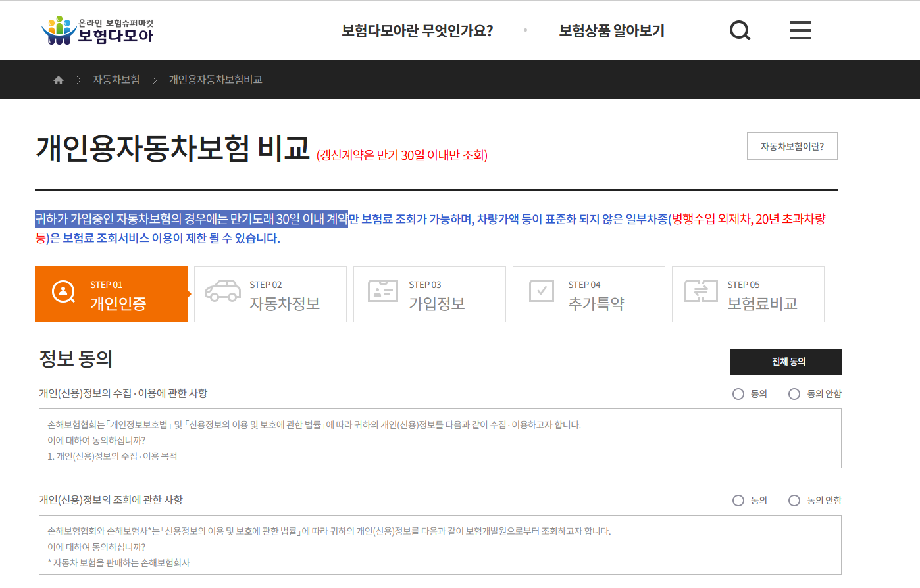Select 동의 for credit information inquiry consent
The width and height of the screenshot is (920, 588).
coord(738,500)
